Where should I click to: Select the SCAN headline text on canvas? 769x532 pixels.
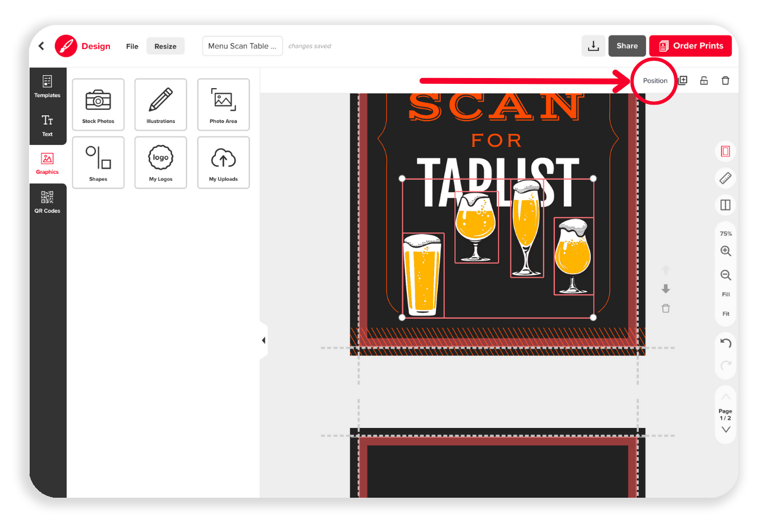(497, 106)
